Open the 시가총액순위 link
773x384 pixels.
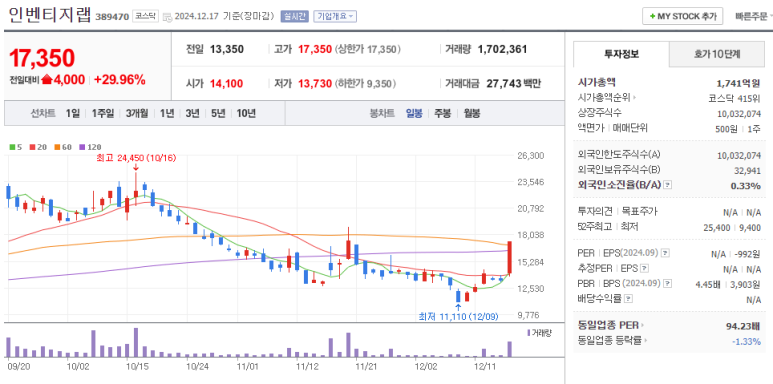tap(604, 98)
